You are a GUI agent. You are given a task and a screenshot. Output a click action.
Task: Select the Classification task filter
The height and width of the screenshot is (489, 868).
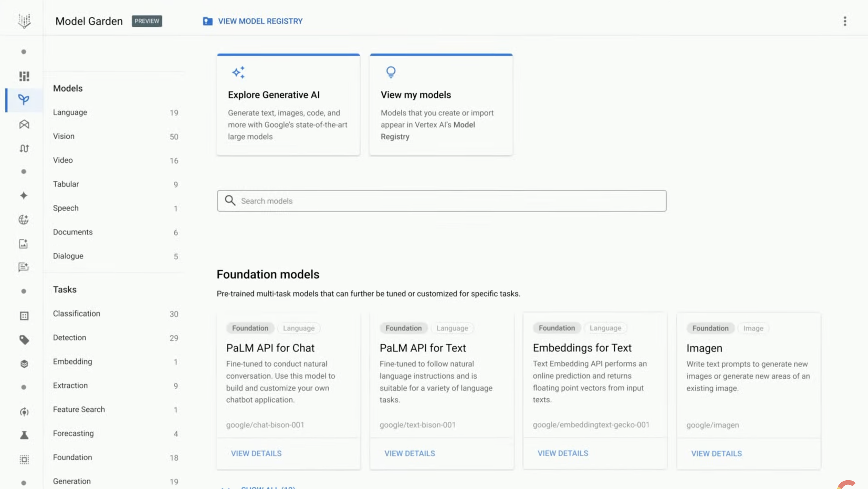pos(76,314)
